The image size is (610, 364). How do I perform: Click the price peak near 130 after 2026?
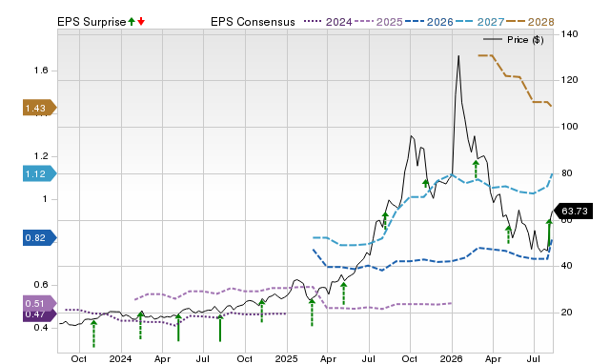coord(458,56)
